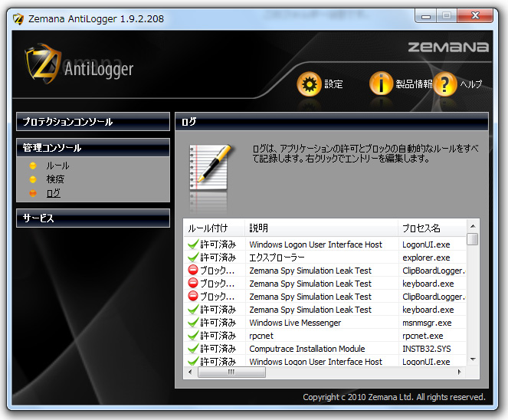Minimize the Zemana AntiLogger window
This screenshot has width=508, height=420.
point(426,16)
